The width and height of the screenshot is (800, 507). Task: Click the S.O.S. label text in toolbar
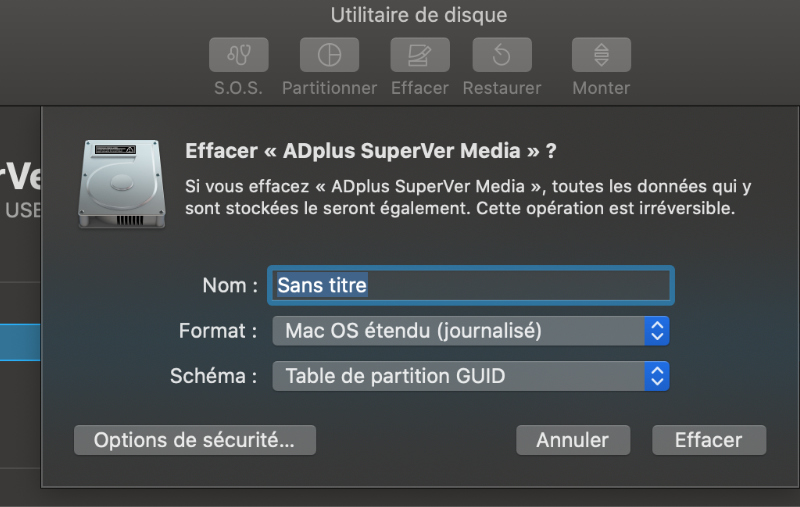pyautogui.click(x=239, y=88)
